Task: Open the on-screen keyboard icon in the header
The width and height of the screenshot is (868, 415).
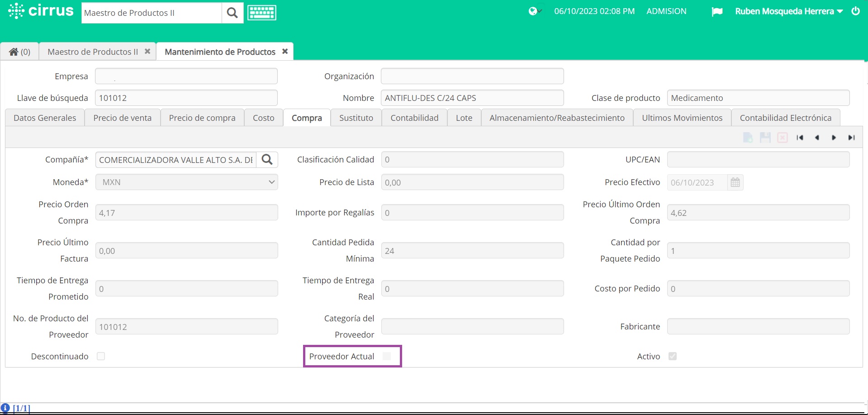Action: (x=261, y=12)
